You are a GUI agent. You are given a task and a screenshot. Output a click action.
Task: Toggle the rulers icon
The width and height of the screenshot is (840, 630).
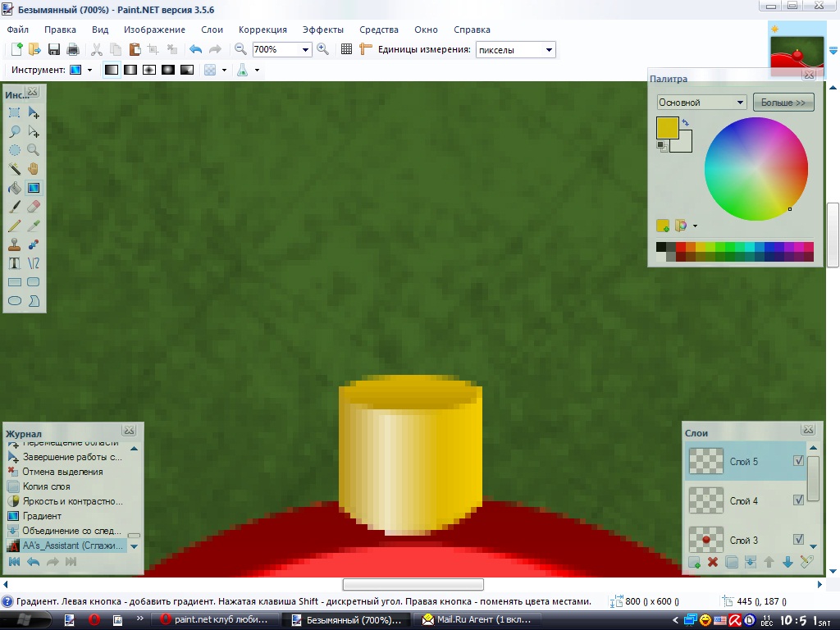(365, 49)
